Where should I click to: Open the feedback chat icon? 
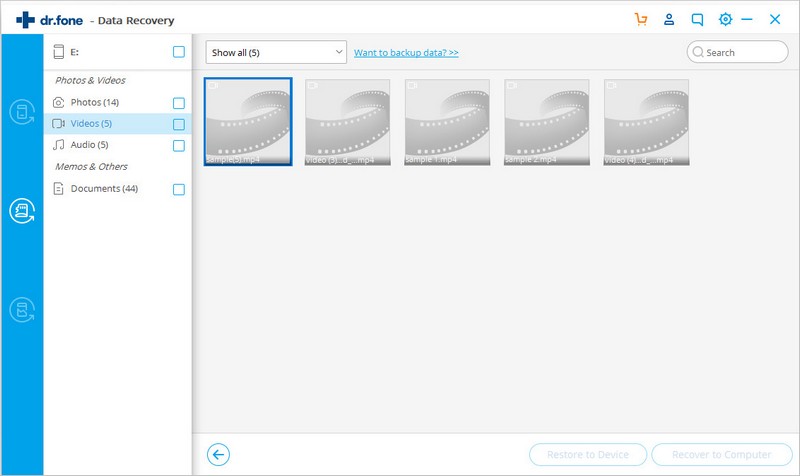tap(697, 20)
